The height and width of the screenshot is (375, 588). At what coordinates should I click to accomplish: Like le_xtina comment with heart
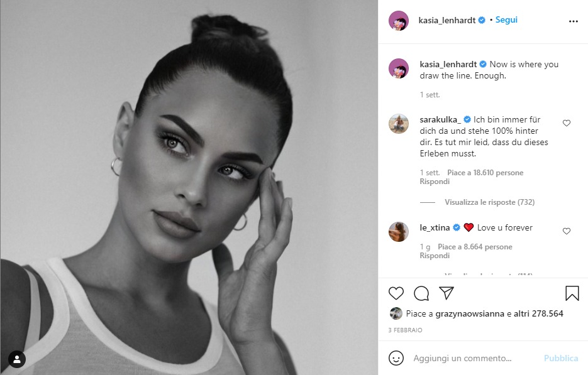tap(567, 231)
